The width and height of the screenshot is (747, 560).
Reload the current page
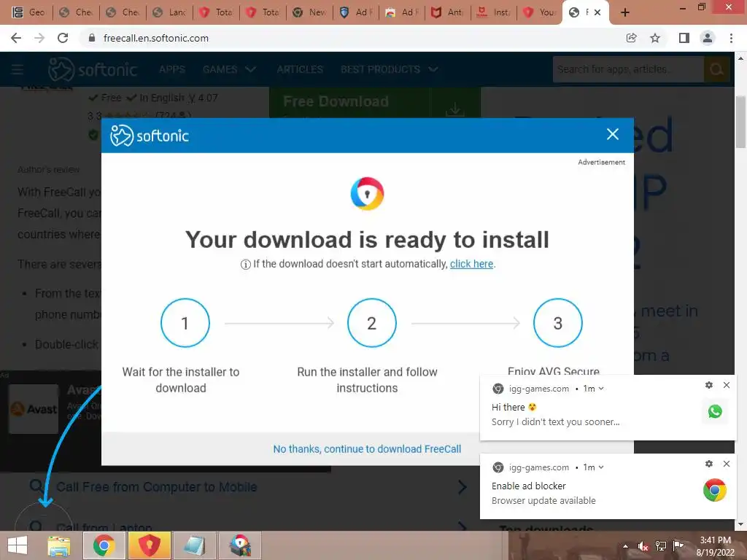pos(63,38)
